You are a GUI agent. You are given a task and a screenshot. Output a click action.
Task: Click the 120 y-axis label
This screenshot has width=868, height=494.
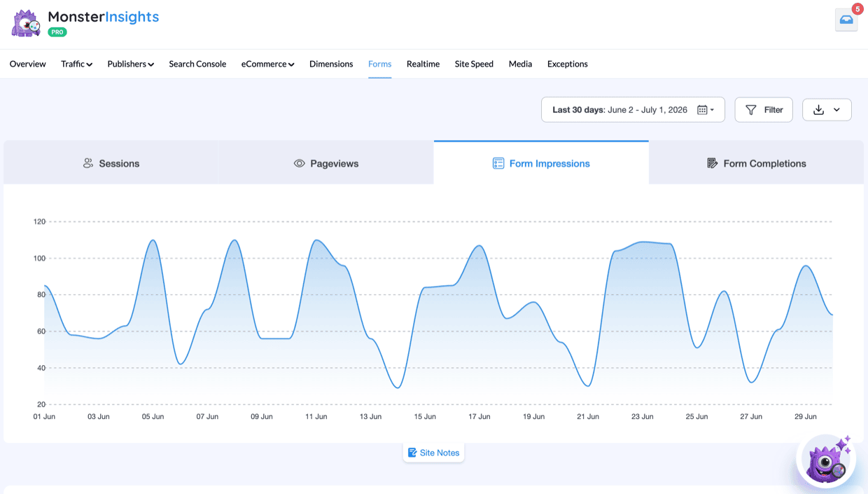[x=39, y=221]
